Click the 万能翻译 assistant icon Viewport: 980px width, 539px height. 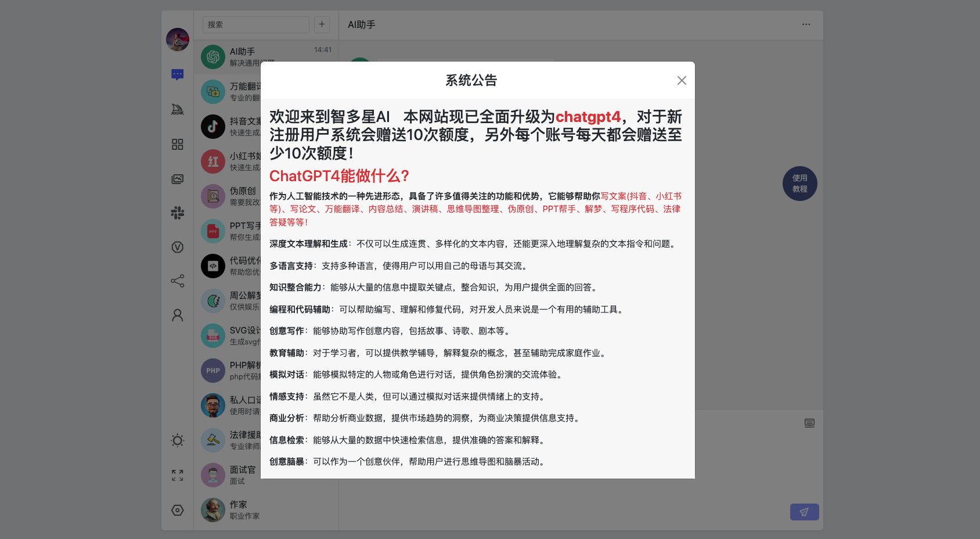point(213,92)
